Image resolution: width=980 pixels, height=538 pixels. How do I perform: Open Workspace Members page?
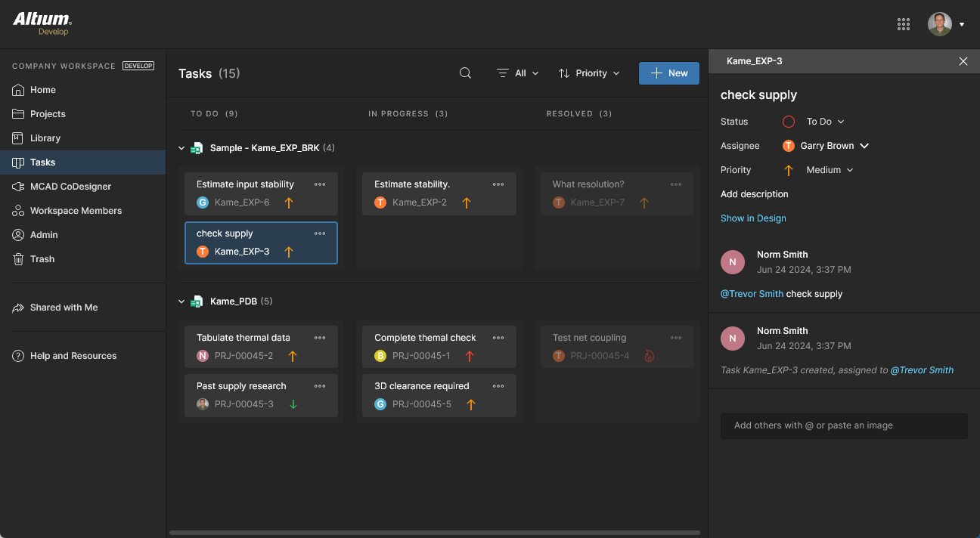tap(76, 211)
